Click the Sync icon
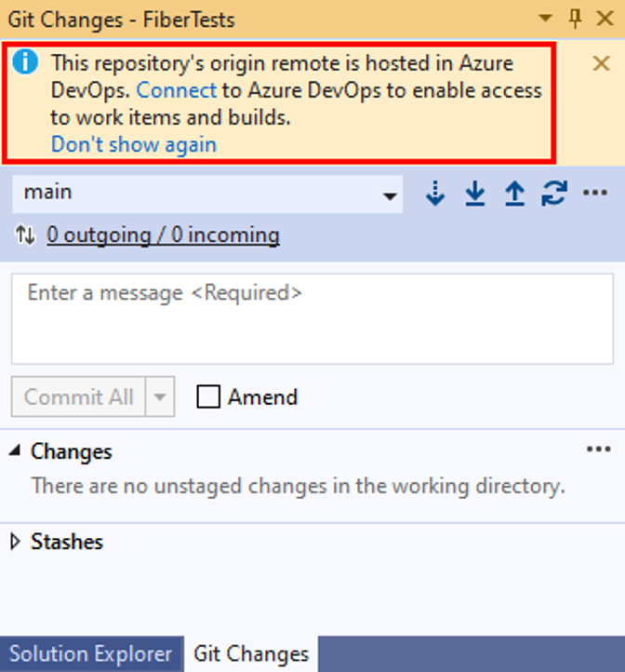 pyautogui.click(x=554, y=194)
